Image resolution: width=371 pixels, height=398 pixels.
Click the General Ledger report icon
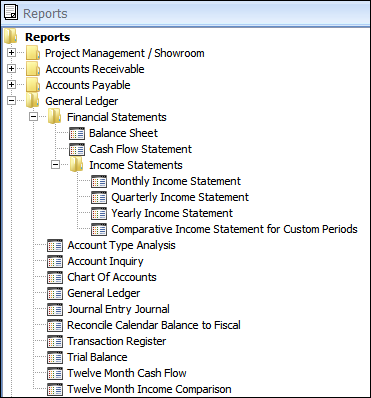(x=55, y=293)
